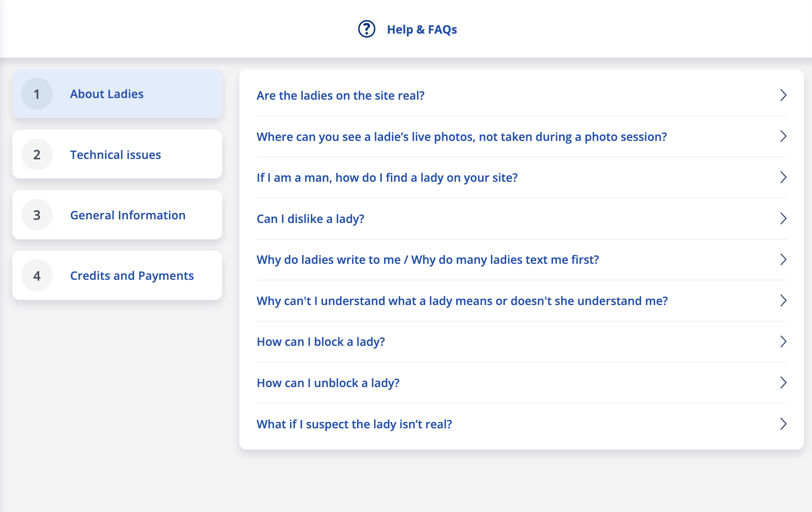Screen dimensions: 812x512
Task: Click the Help & FAQs heading
Action: point(422,29)
